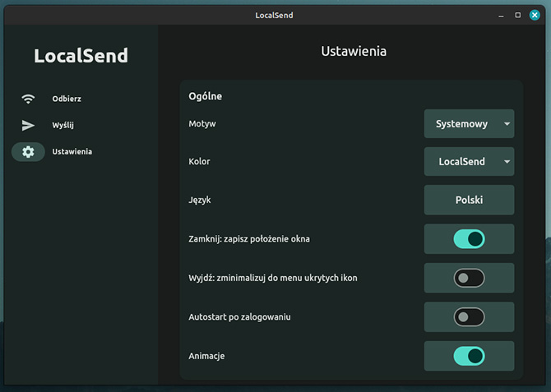551x392 pixels.
Task: Click the LocalSend logo in sidebar
Action: (81, 56)
